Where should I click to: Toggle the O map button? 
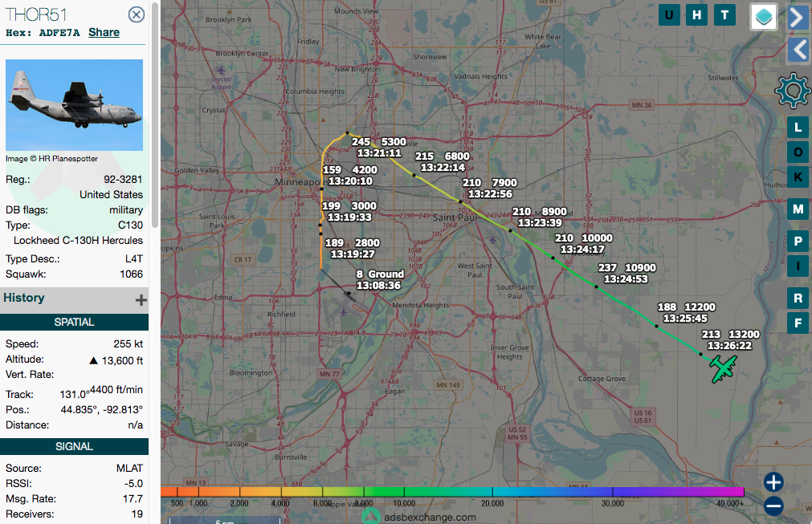[798, 152]
